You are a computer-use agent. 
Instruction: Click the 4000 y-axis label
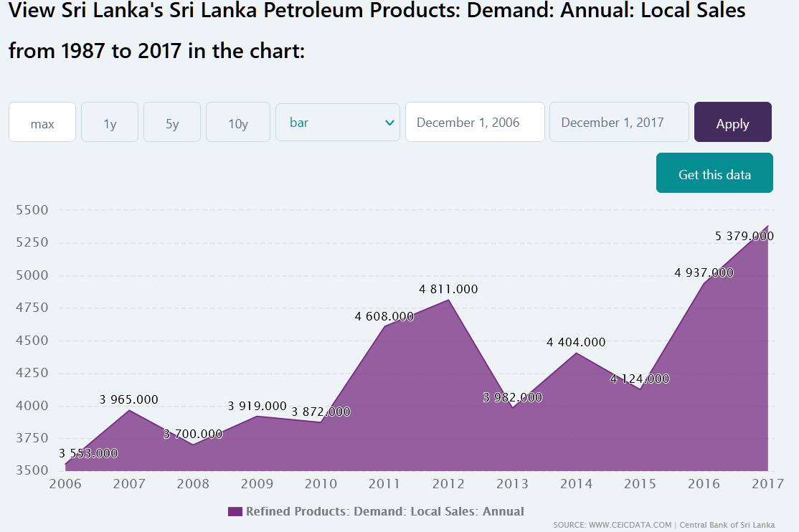tap(32, 406)
